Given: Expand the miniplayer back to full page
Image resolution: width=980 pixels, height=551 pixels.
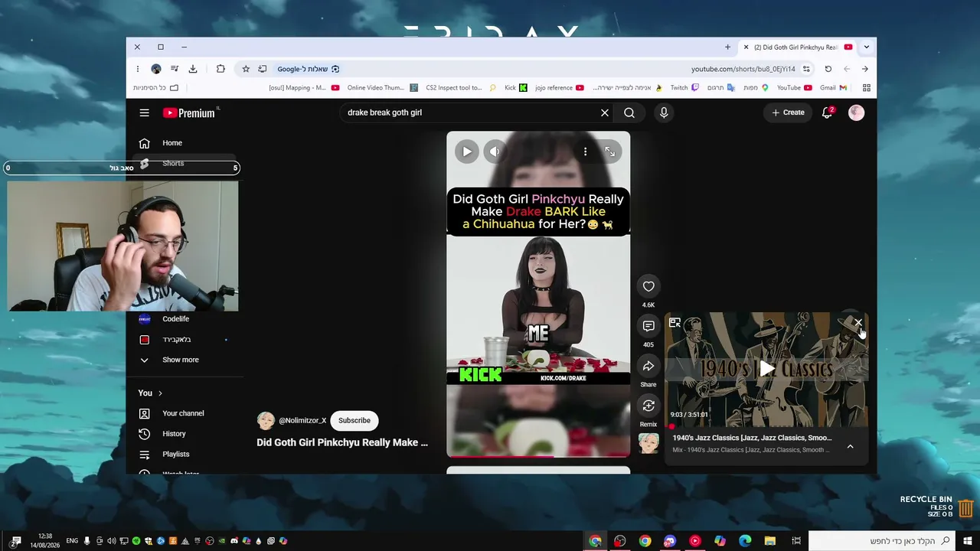Looking at the screenshot, I should coord(675,323).
